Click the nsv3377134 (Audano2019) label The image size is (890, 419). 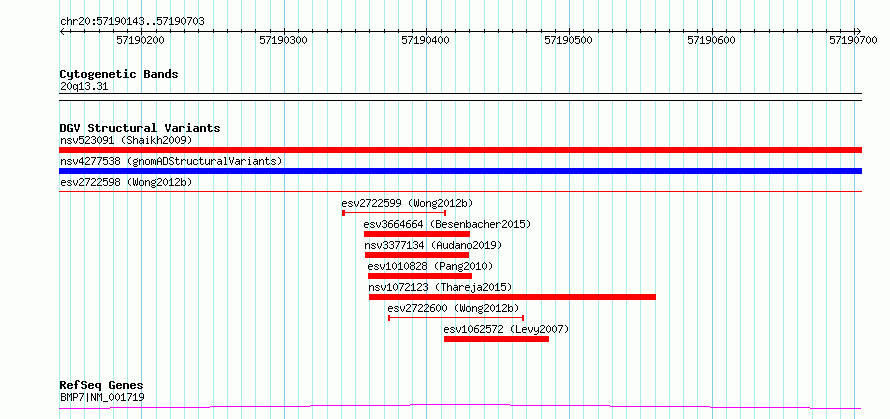pos(434,245)
